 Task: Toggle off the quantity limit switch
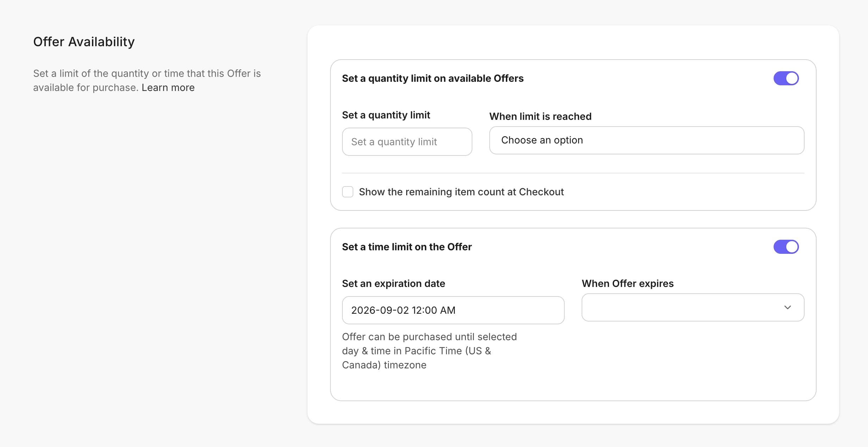(786, 78)
